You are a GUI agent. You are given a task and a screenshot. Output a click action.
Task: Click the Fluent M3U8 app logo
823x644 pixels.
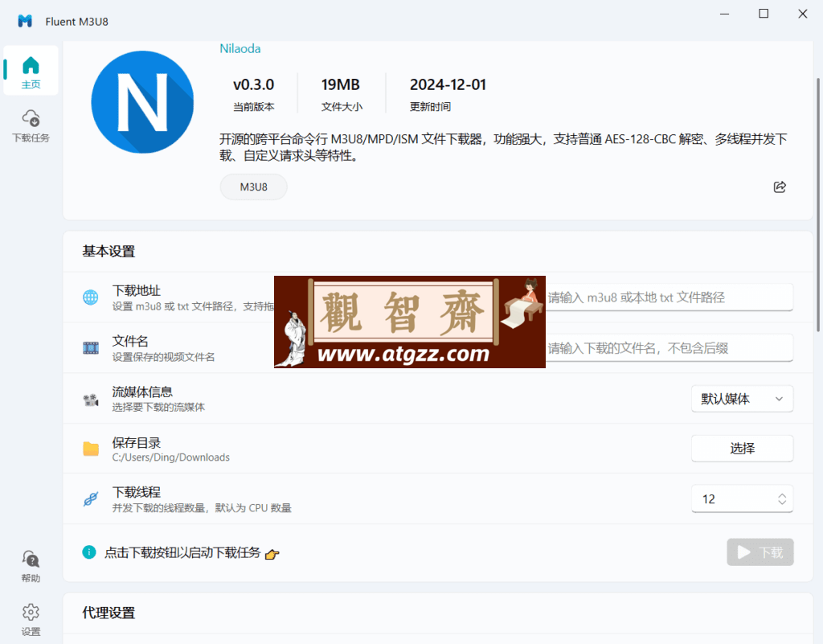(25, 21)
